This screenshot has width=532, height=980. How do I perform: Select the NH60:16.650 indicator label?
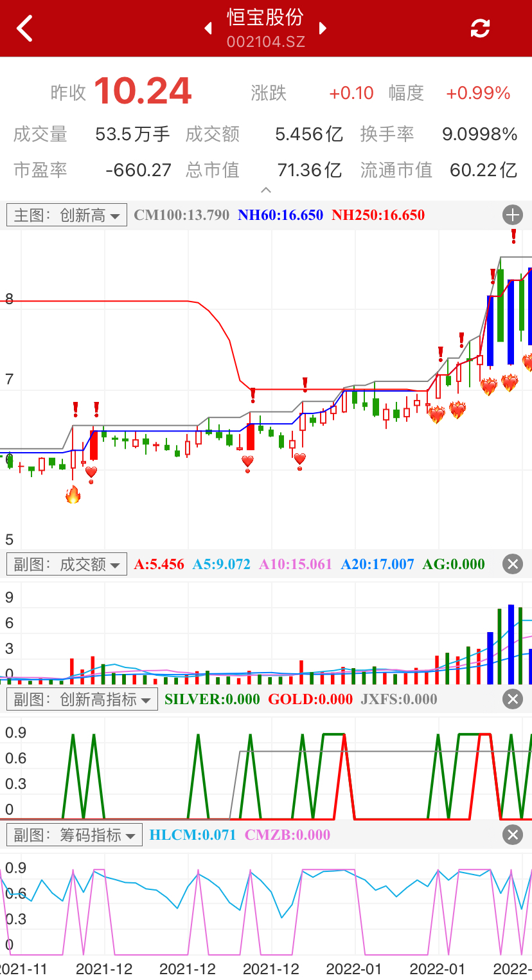[x=280, y=215]
